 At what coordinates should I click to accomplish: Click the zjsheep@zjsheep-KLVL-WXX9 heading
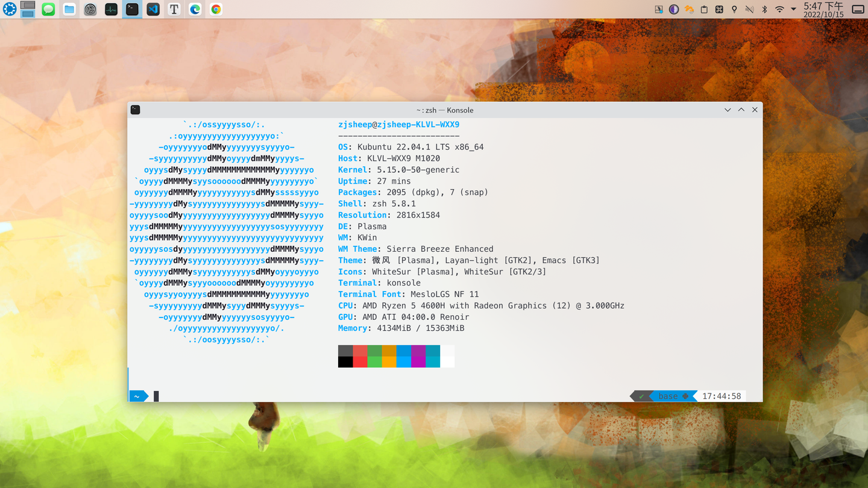pos(399,125)
